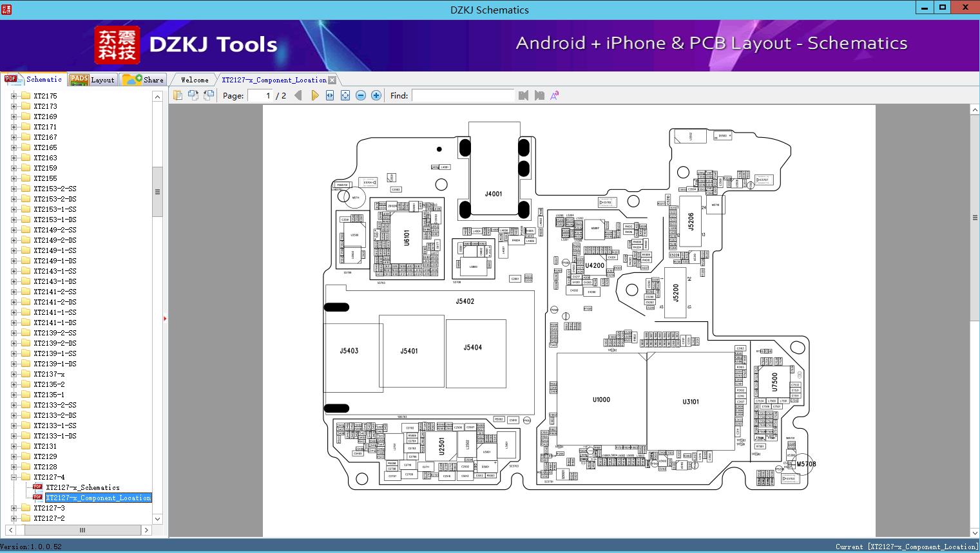Viewport: 980px width, 553px height.
Task: Click the next page arrow icon
Action: 314,95
